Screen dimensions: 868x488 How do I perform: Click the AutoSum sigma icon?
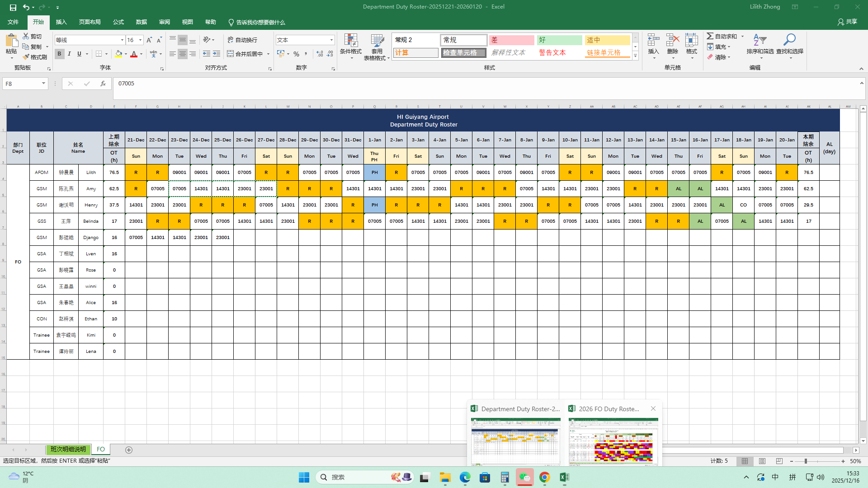[710, 36]
